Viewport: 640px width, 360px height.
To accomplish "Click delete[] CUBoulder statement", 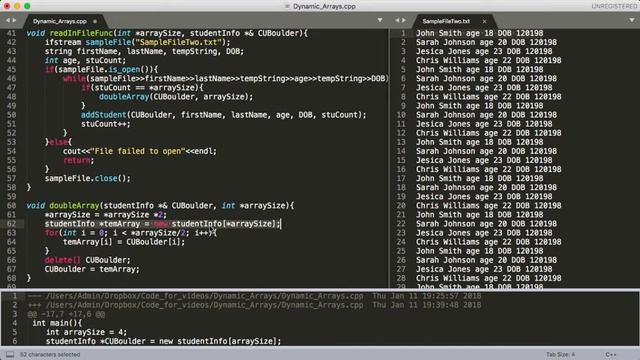I will click(88, 260).
